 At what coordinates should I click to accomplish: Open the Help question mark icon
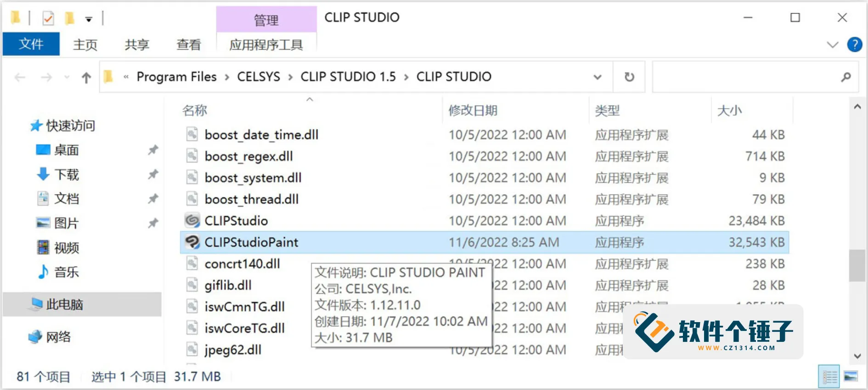pyautogui.click(x=854, y=45)
